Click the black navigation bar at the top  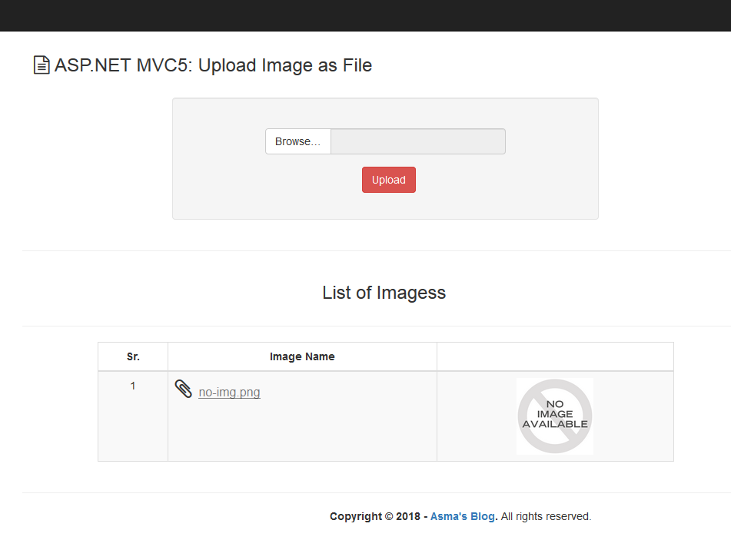pos(365,15)
